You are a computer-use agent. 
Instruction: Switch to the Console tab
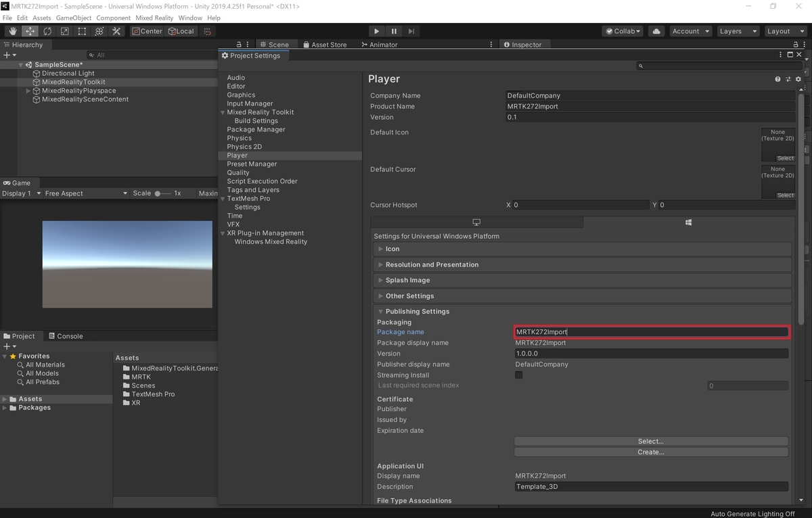[65, 336]
